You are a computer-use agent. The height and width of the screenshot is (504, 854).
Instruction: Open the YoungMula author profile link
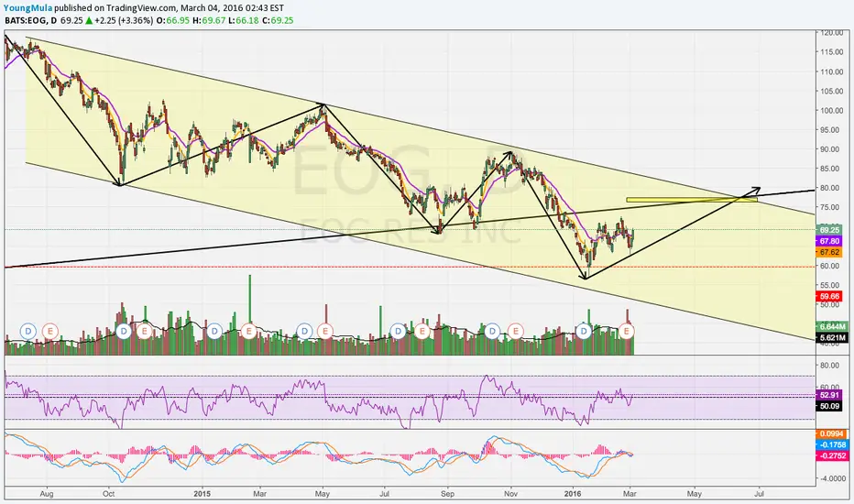coord(28,8)
